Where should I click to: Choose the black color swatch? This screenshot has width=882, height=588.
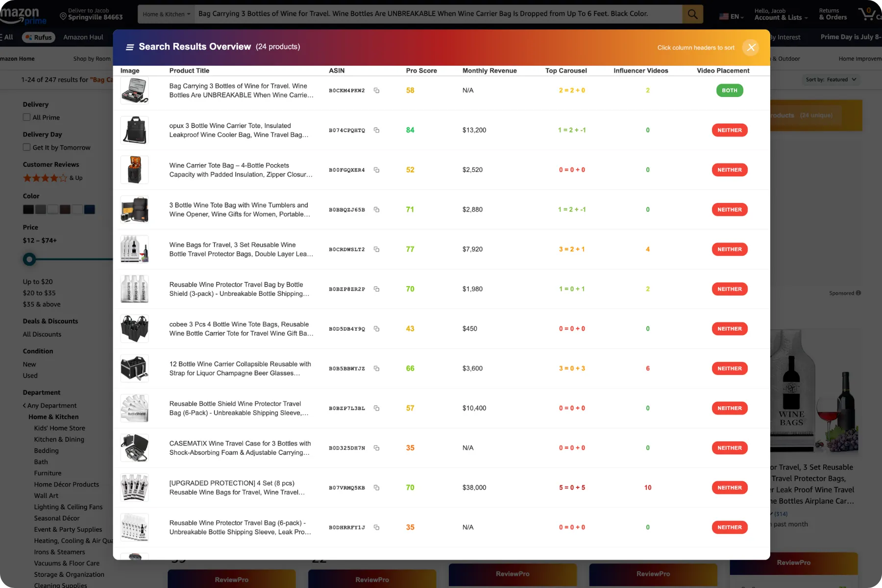pyautogui.click(x=28, y=210)
